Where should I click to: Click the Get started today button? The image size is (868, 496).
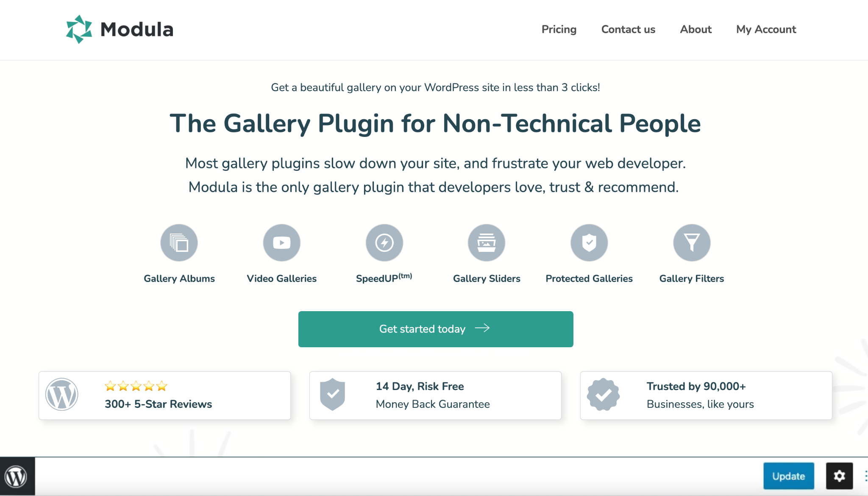[436, 329]
